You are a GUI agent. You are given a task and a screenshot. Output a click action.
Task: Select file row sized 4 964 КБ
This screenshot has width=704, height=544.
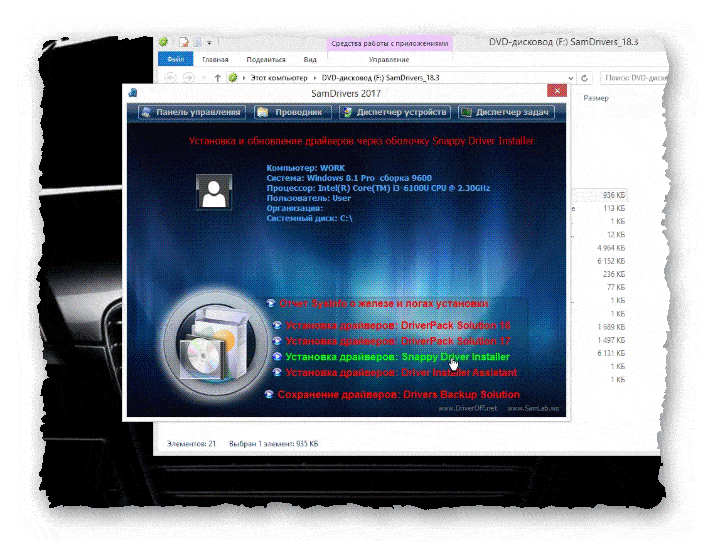(599, 248)
